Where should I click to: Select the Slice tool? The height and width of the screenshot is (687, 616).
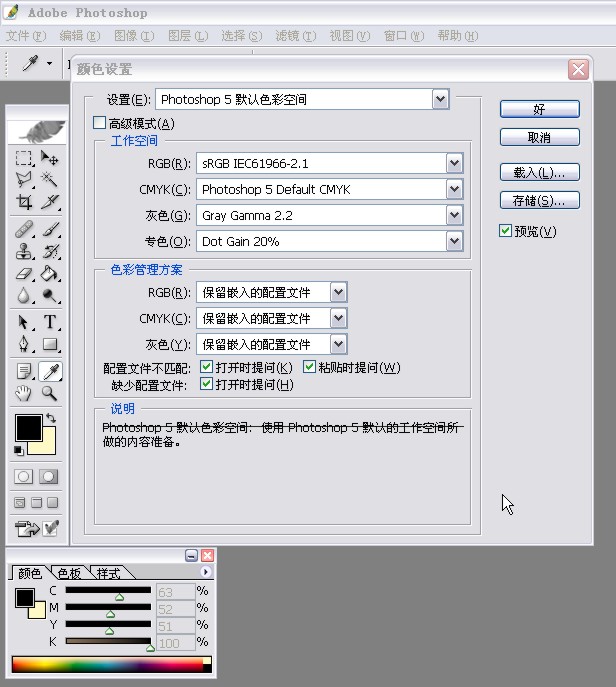(50, 202)
